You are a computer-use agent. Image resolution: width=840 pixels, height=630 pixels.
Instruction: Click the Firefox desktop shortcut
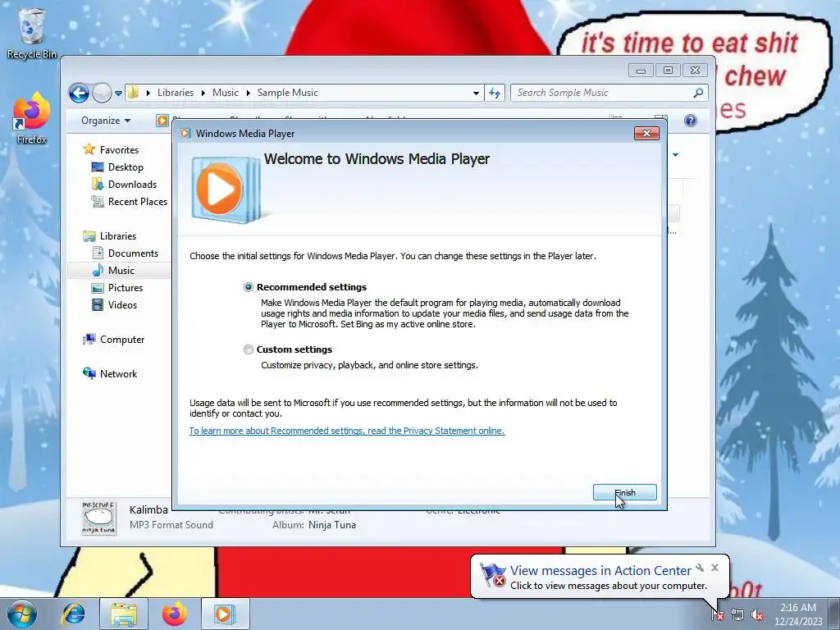point(32,118)
